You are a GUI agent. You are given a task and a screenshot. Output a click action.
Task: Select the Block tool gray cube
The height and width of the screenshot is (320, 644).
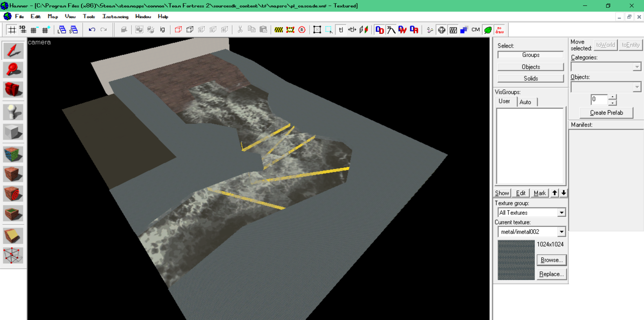[13, 131]
